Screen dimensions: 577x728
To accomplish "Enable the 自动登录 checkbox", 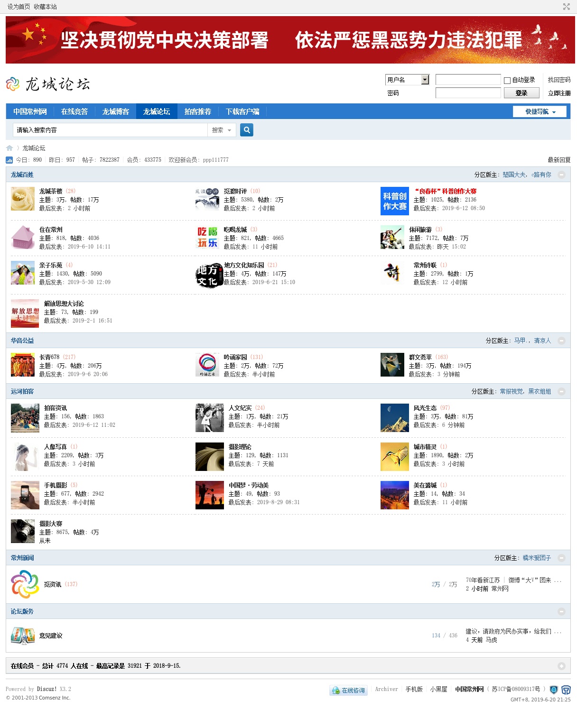I will [x=507, y=80].
